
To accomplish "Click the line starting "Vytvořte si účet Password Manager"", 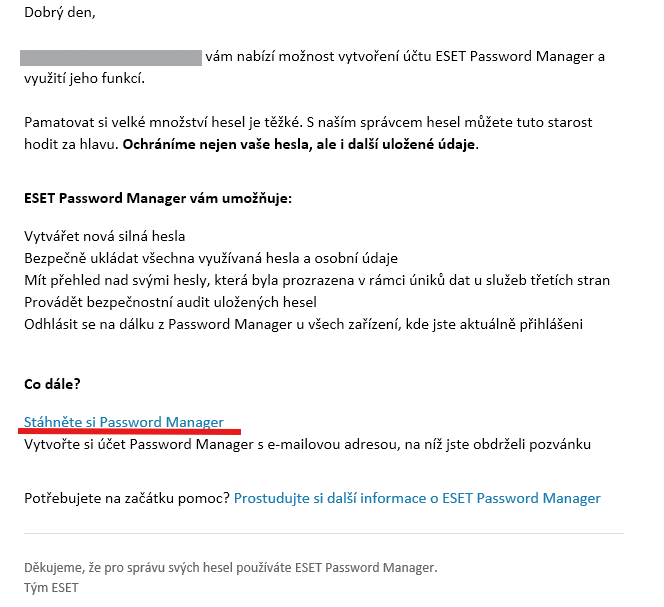I will tap(307, 444).
